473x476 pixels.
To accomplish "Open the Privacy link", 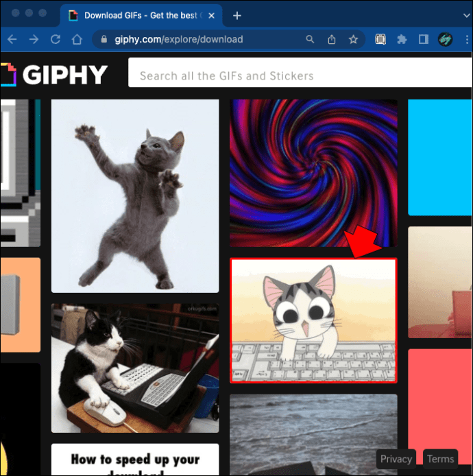I will click(396, 459).
